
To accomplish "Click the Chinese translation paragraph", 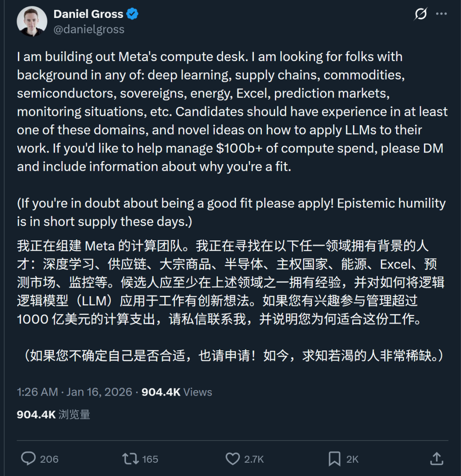I will click(230, 283).
